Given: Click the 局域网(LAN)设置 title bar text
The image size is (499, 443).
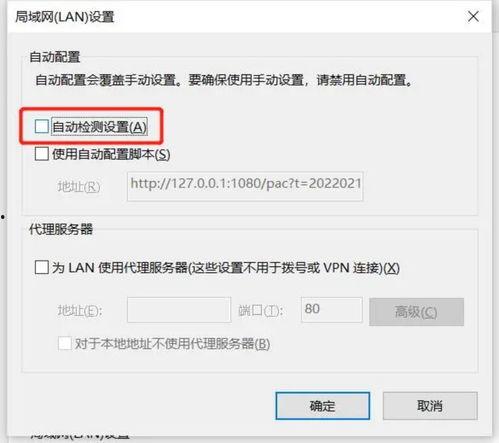Looking at the screenshot, I should 65,17.
